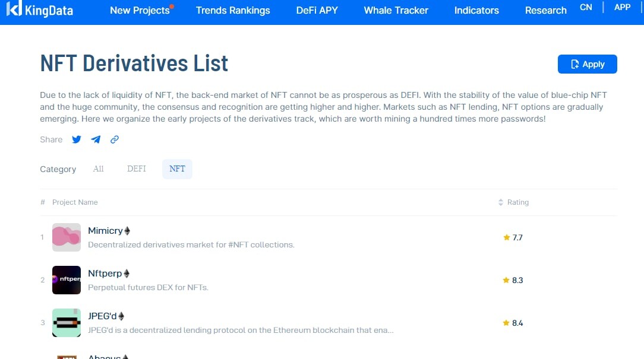
Task: Select the All category filter
Action: click(98, 169)
